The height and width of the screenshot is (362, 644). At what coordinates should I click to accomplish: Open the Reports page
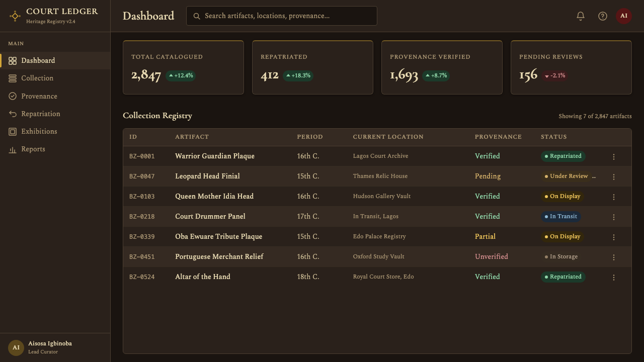(55, 149)
